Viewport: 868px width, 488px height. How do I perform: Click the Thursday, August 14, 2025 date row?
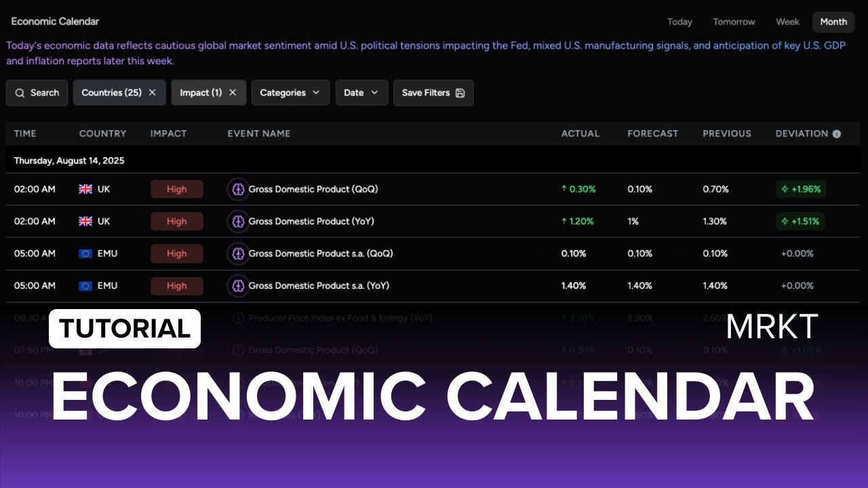tap(433, 161)
